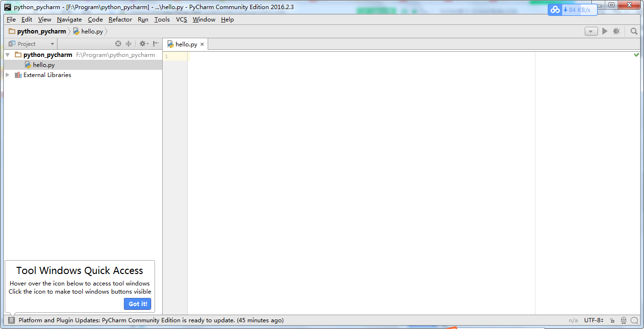Click the cloud download speed widget icon

tap(555, 10)
